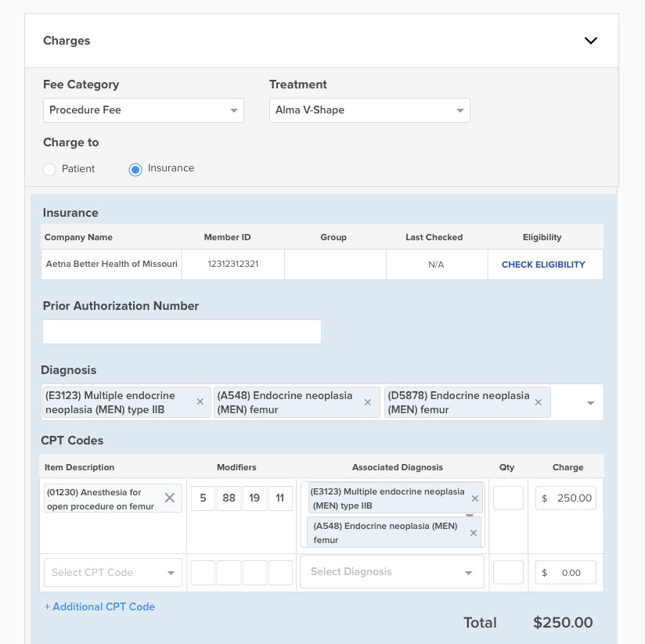Open the Fee Category dropdown

pyautogui.click(x=143, y=110)
